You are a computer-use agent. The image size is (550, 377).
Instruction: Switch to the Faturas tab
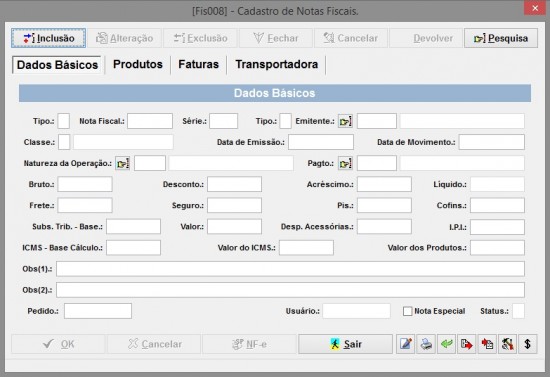pyautogui.click(x=199, y=65)
